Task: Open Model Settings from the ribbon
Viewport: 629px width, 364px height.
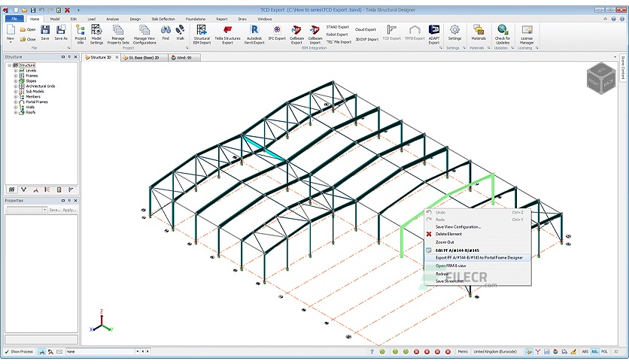Action: tap(96, 34)
